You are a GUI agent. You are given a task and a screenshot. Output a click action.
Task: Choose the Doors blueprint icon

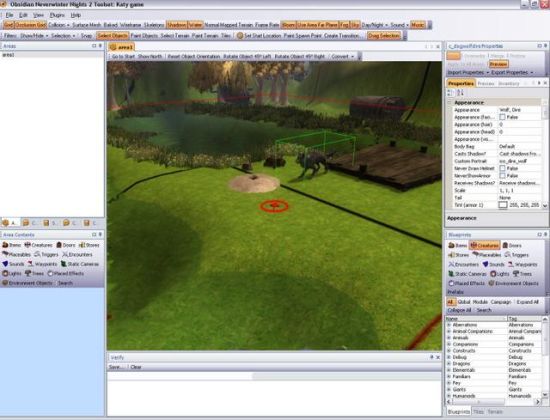click(x=512, y=245)
